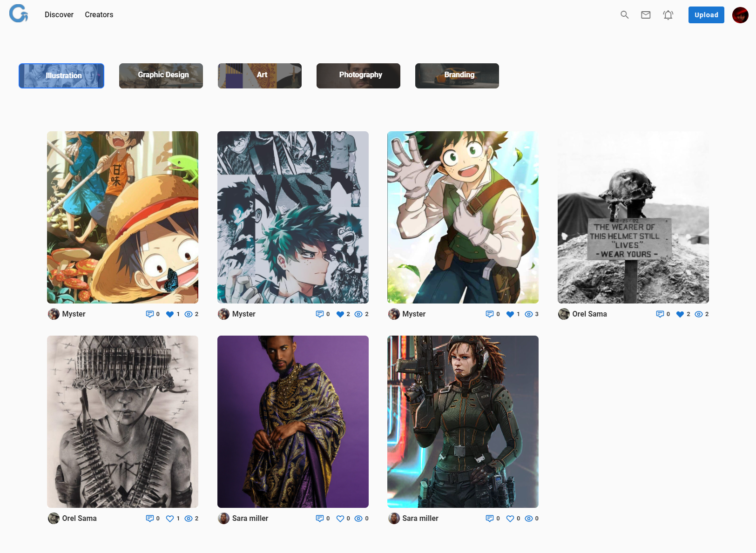This screenshot has height=553, width=756.
Task: Select the Graphic Design category
Action: click(x=161, y=76)
